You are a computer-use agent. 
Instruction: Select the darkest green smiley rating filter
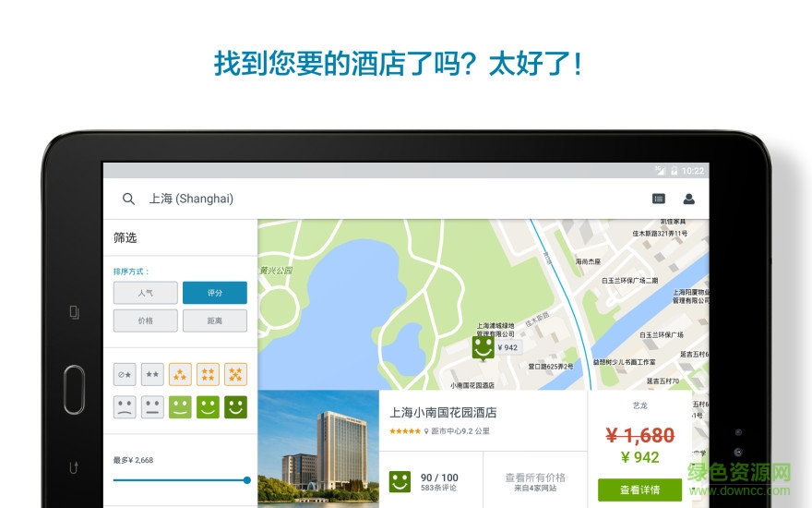(235, 406)
